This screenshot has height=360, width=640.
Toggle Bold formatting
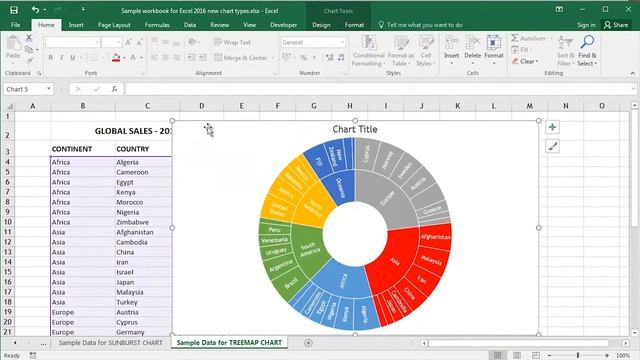click(51, 58)
